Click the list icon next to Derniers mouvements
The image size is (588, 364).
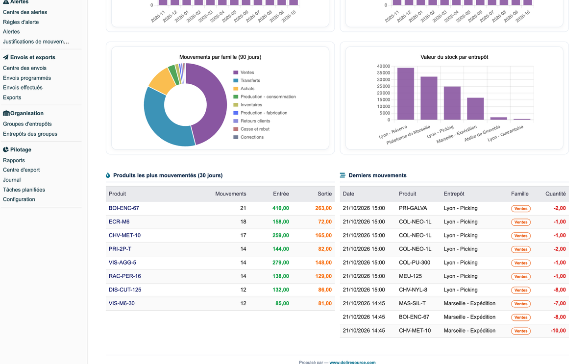[x=343, y=175]
